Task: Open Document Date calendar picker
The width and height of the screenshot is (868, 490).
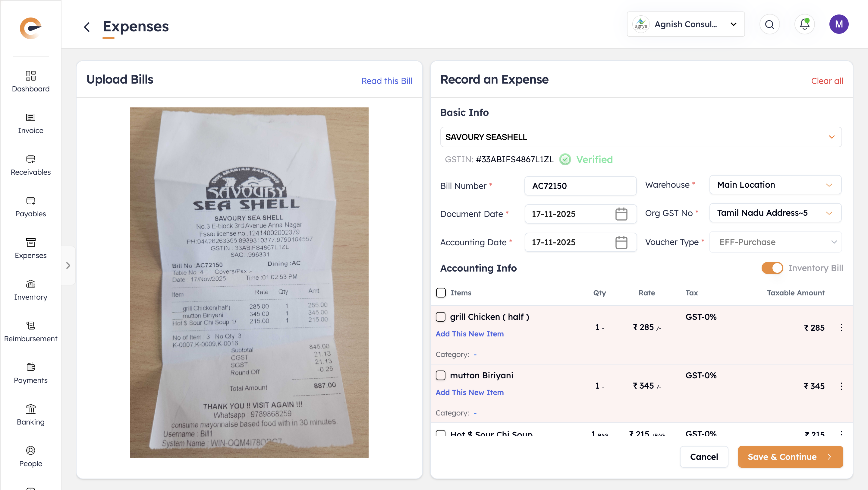Action: [x=621, y=214]
